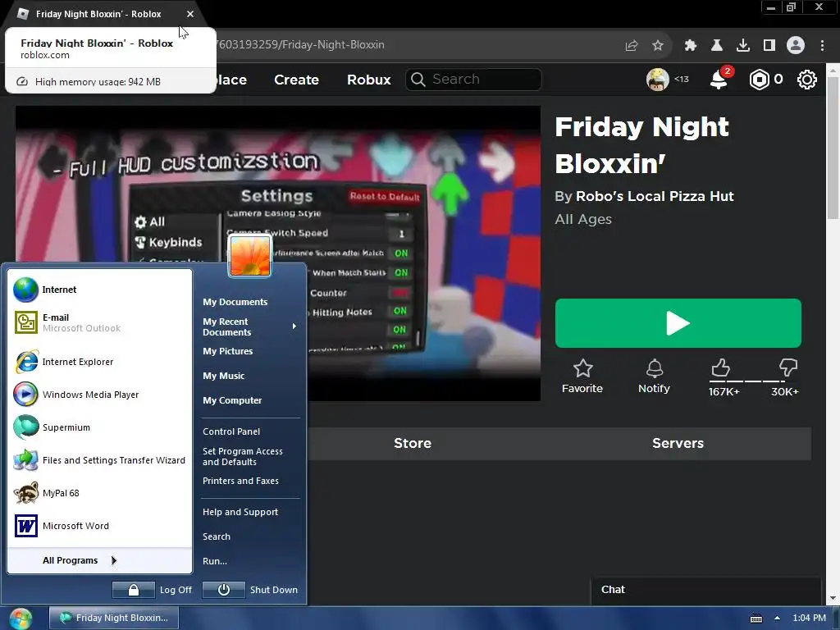Open Search from Start menu
Screen dimensions: 840x630
(x=217, y=536)
